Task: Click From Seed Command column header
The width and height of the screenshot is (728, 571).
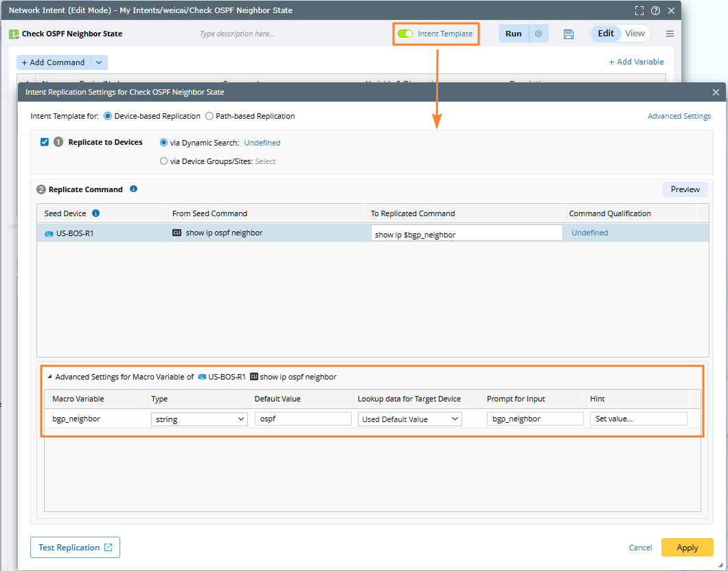Action: [267, 213]
